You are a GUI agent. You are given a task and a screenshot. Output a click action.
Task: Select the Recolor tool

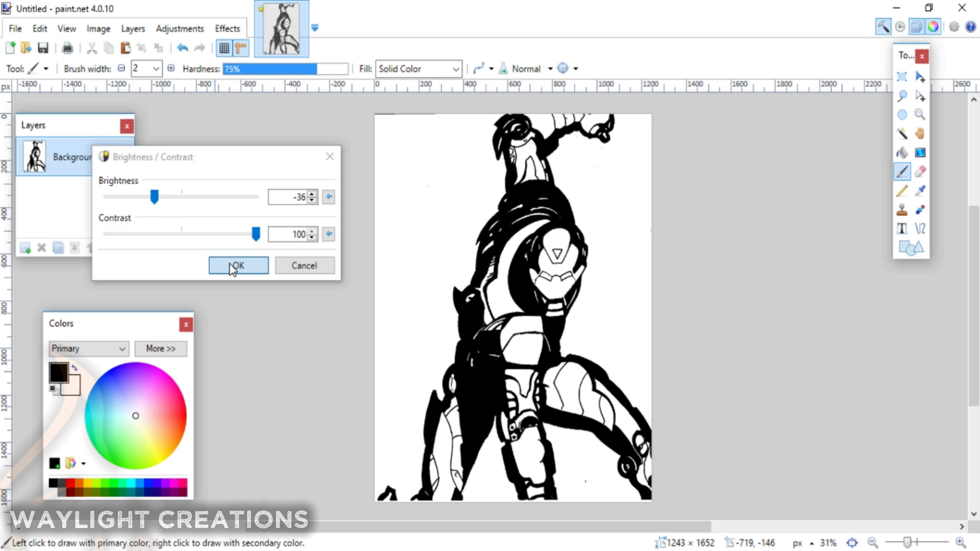[920, 210]
